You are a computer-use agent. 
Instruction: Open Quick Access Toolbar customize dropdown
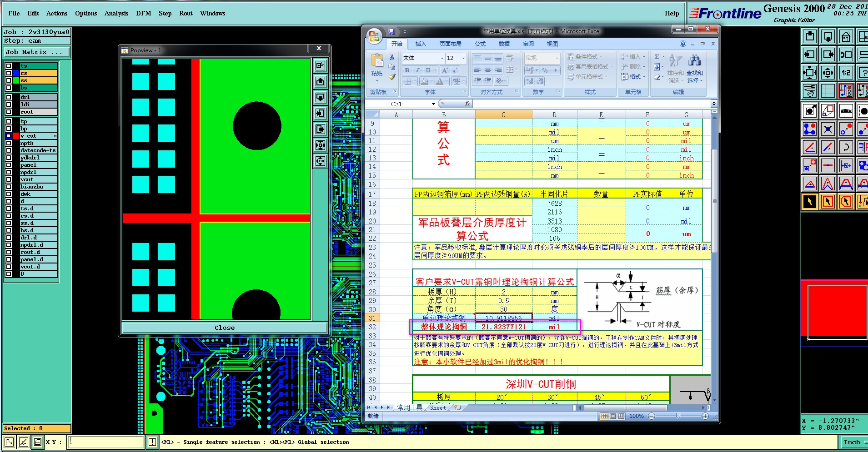[405, 32]
